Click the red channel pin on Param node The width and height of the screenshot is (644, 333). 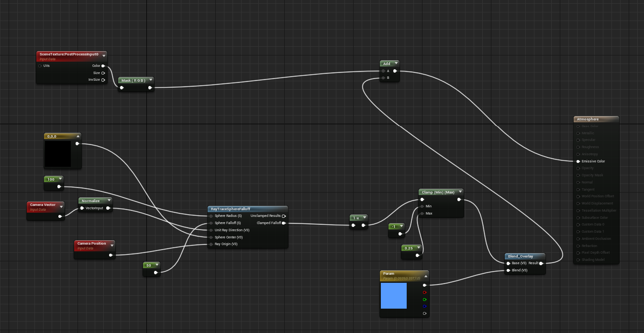point(424,292)
